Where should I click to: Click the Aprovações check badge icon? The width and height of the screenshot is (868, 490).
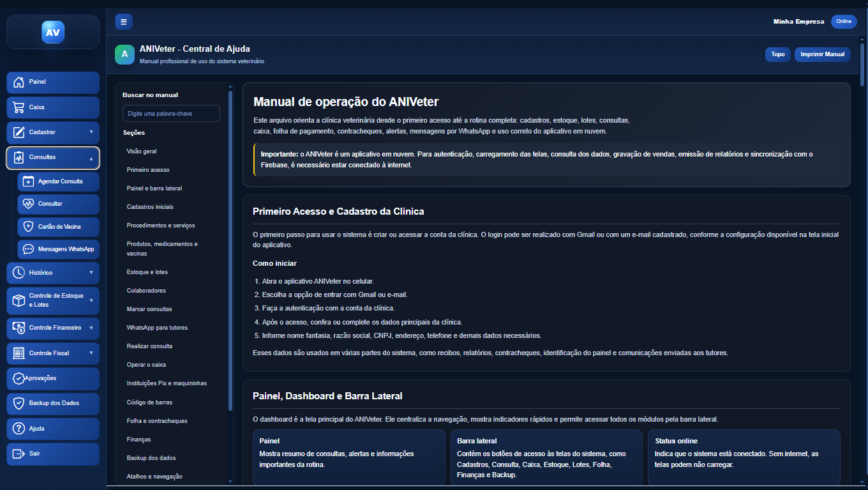(x=19, y=378)
